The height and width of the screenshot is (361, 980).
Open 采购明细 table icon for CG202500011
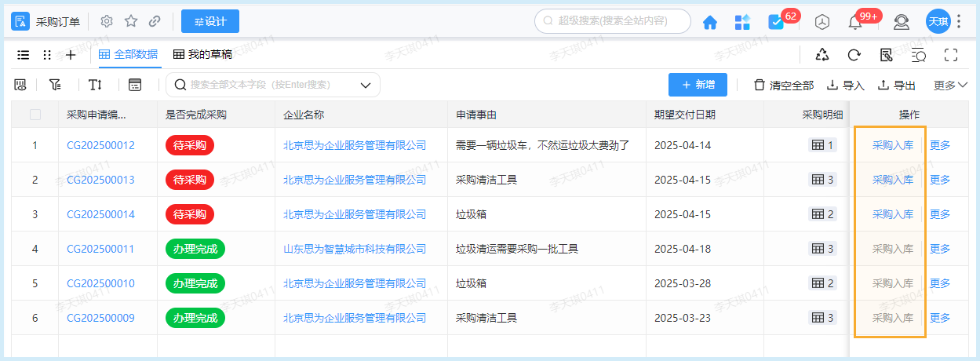point(822,249)
